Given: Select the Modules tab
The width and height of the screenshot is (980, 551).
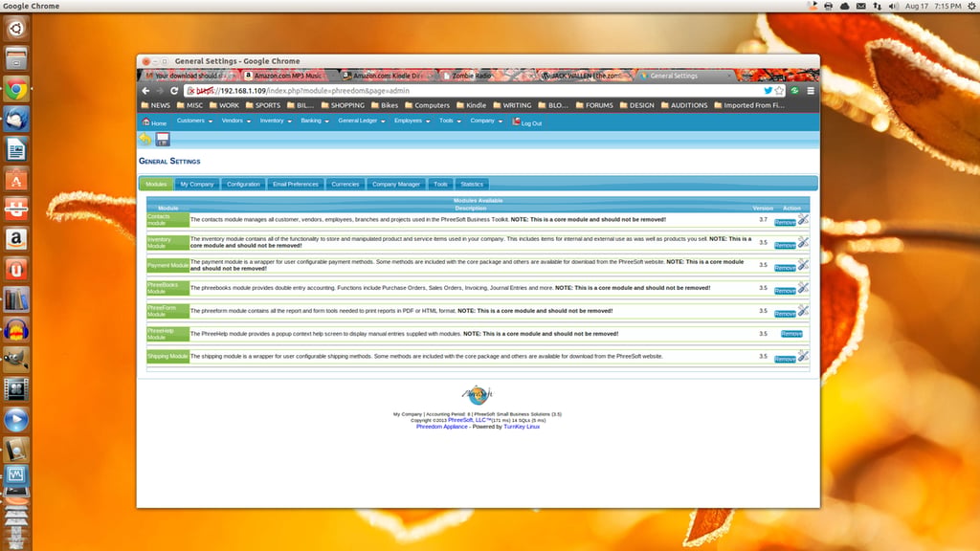Looking at the screenshot, I should pyautogui.click(x=156, y=185).
